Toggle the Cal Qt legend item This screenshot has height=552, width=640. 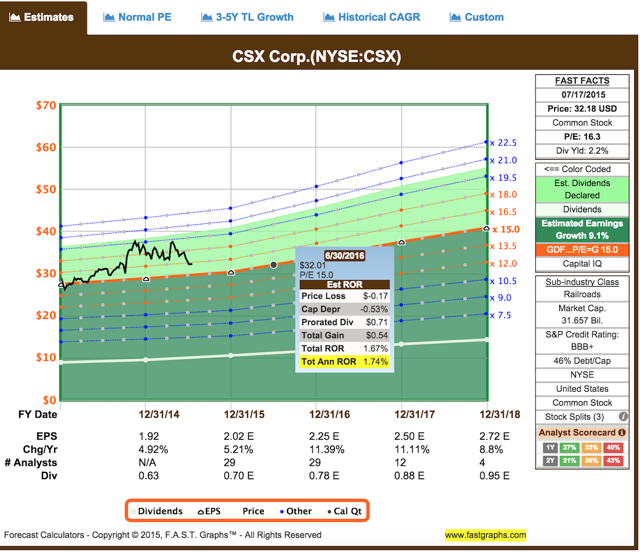coord(344,511)
